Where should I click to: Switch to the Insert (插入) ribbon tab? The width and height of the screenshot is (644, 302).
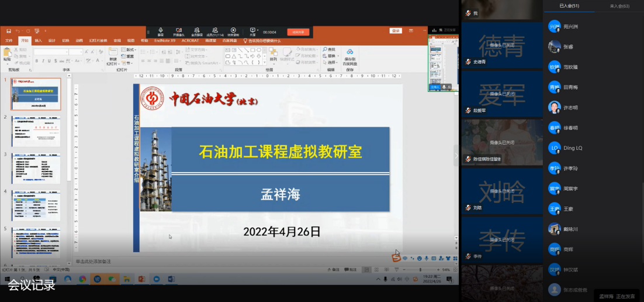38,41
